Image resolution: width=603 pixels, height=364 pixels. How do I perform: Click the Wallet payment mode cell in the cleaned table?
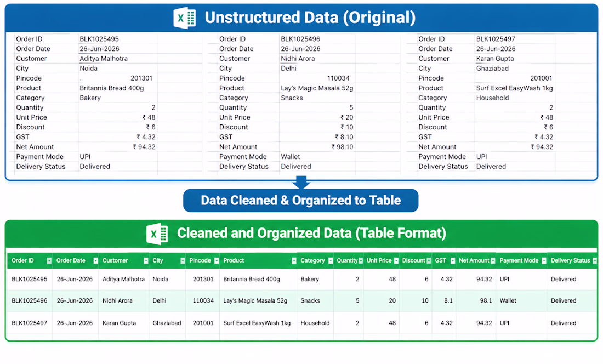pyautogui.click(x=508, y=301)
